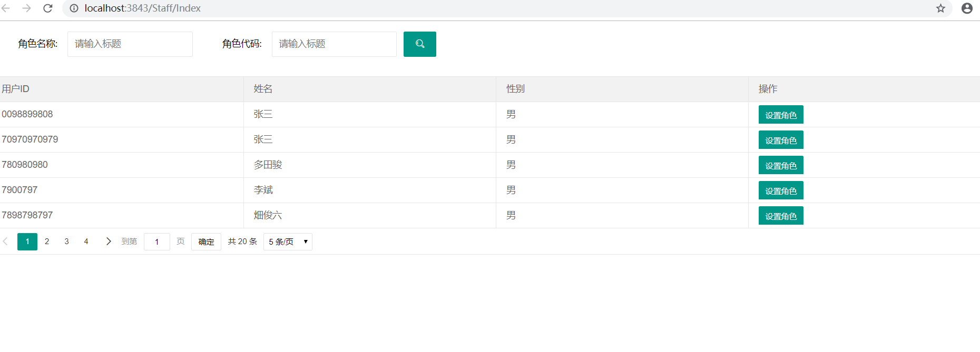Focus the 角色名称 input field

pos(130,44)
